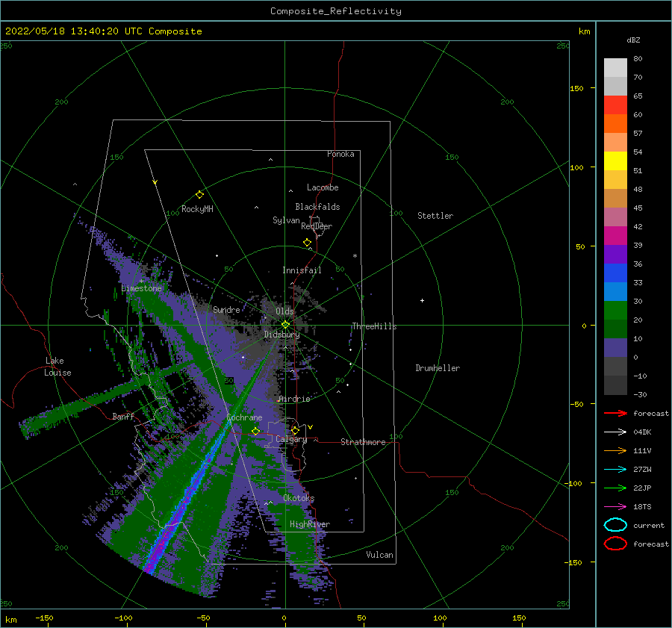Click the Sundre label
The height and width of the screenshot is (628, 672).
pyautogui.click(x=226, y=309)
